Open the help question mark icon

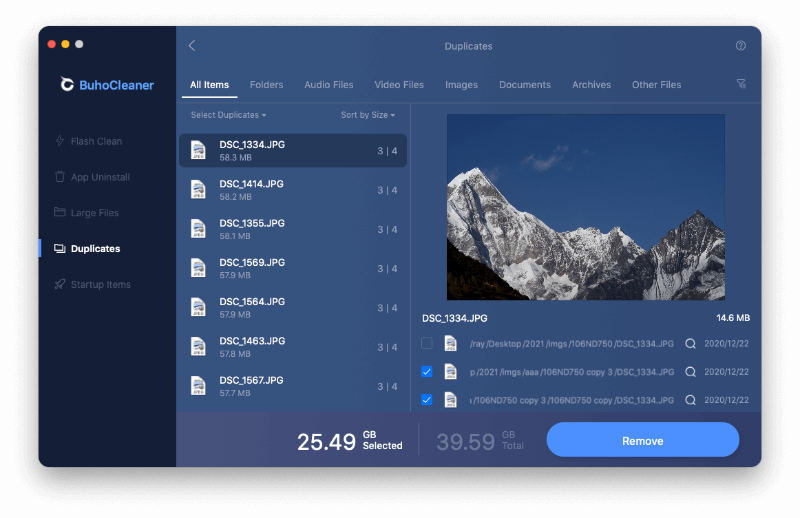pyautogui.click(x=741, y=46)
